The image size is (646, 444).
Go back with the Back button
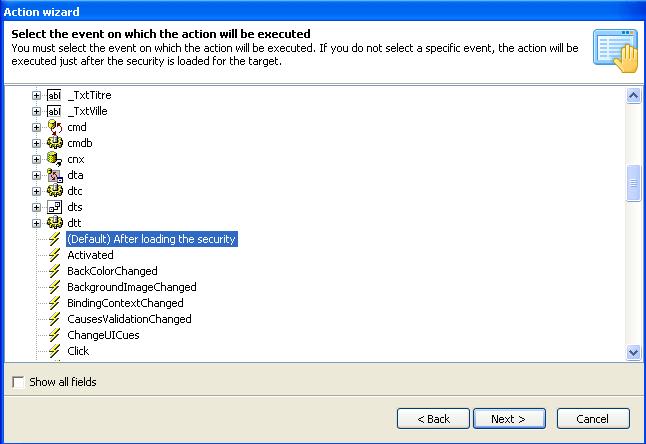pyautogui.click(x=433, y=419)
